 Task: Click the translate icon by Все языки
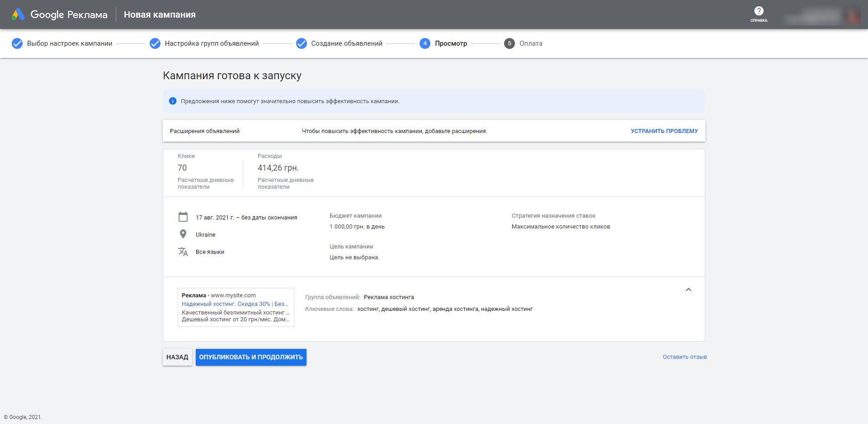[x=183, y=252]
